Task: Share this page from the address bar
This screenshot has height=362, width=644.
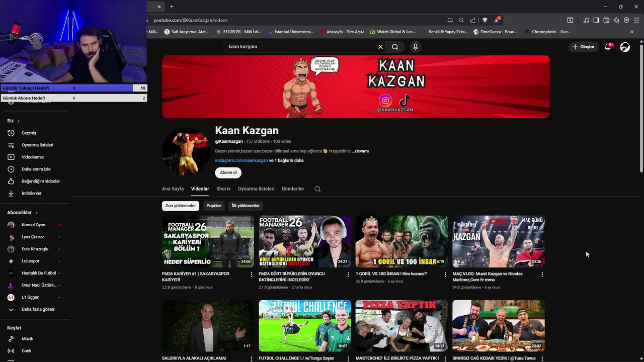Action: coord(473,20)
